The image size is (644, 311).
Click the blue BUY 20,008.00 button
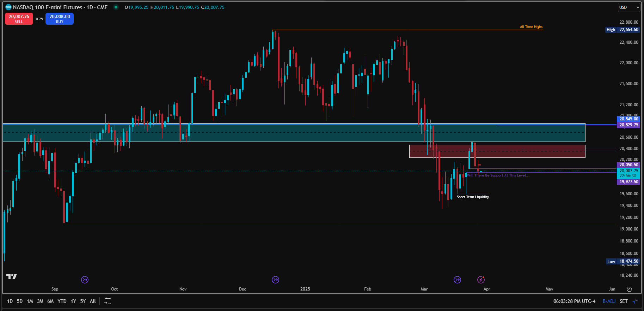click(x=60, y=19)
